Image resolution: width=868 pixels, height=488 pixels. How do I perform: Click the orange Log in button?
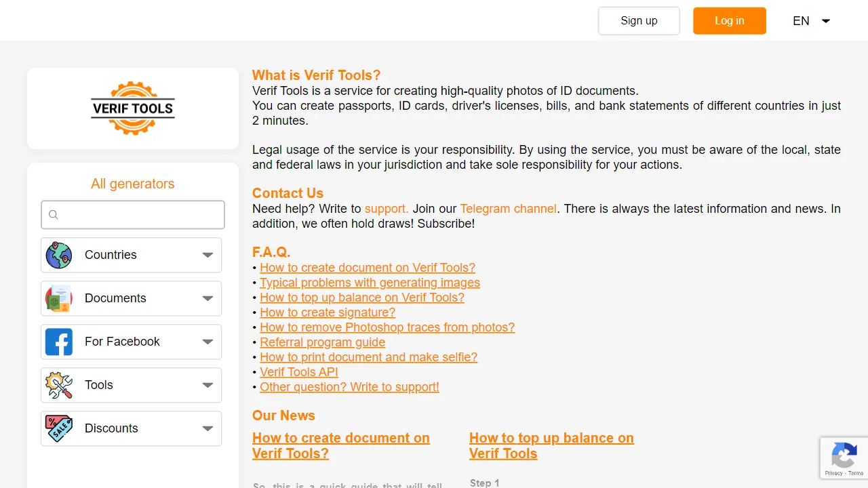[x=730, y=21]
